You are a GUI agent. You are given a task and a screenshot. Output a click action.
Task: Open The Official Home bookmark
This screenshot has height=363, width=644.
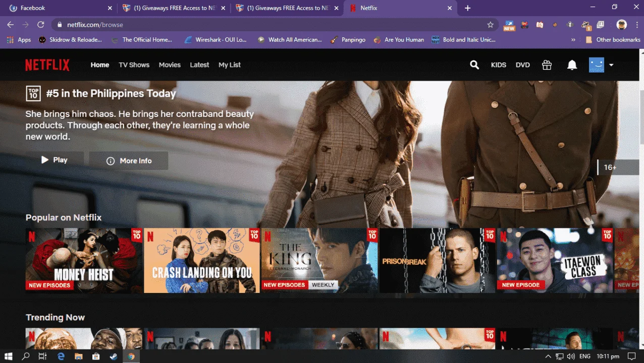coord(142,40)
